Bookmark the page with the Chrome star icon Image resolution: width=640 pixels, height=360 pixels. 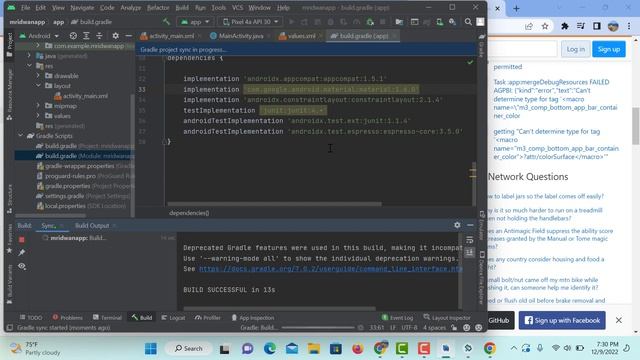(x=545, y=26)
